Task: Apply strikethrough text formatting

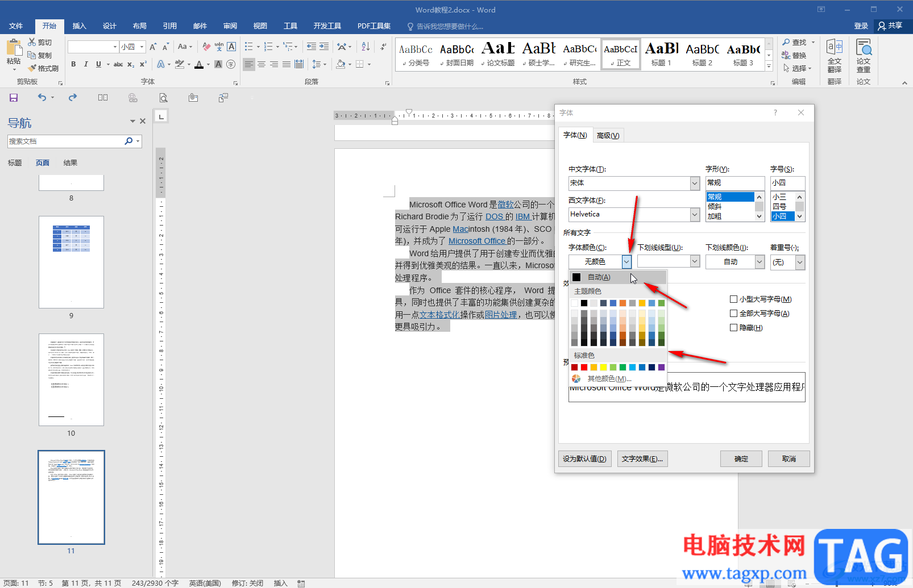Action: [x=118, y=64]
